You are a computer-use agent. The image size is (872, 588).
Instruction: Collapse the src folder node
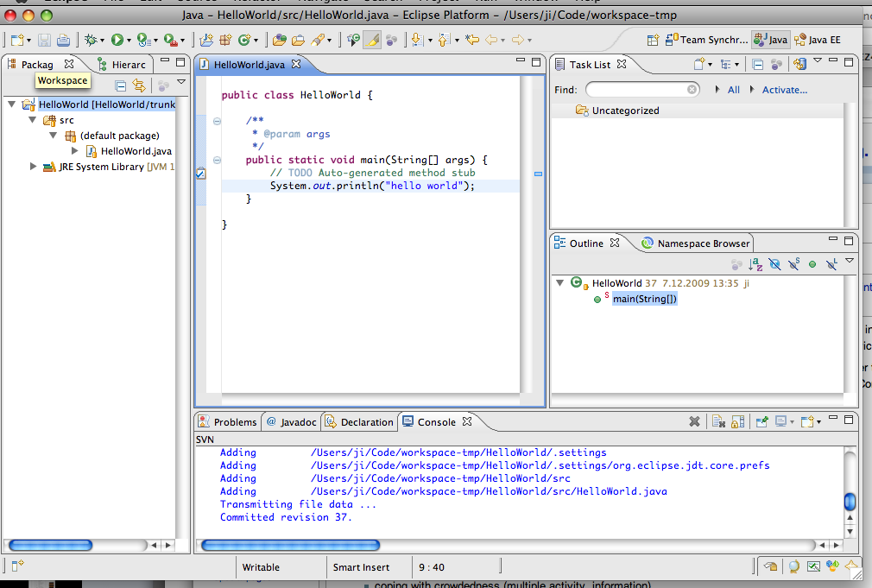click(x=32, y=120)
